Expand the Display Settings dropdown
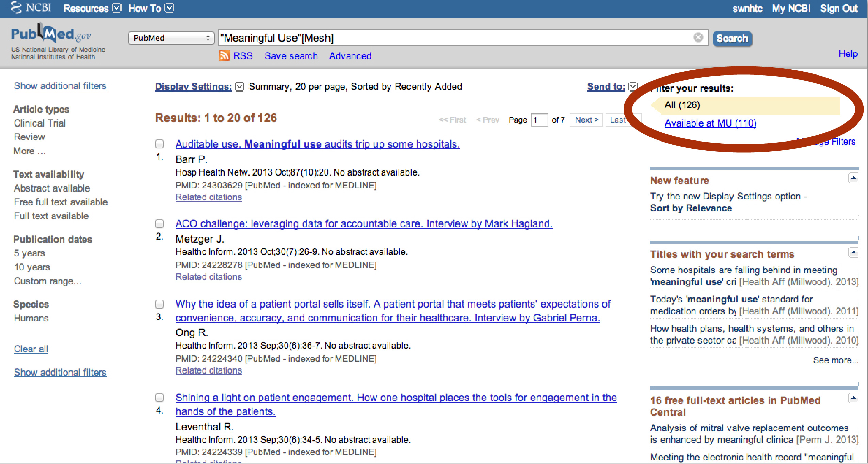This screenshot has width=868, height=464. [x=240, y=87]
